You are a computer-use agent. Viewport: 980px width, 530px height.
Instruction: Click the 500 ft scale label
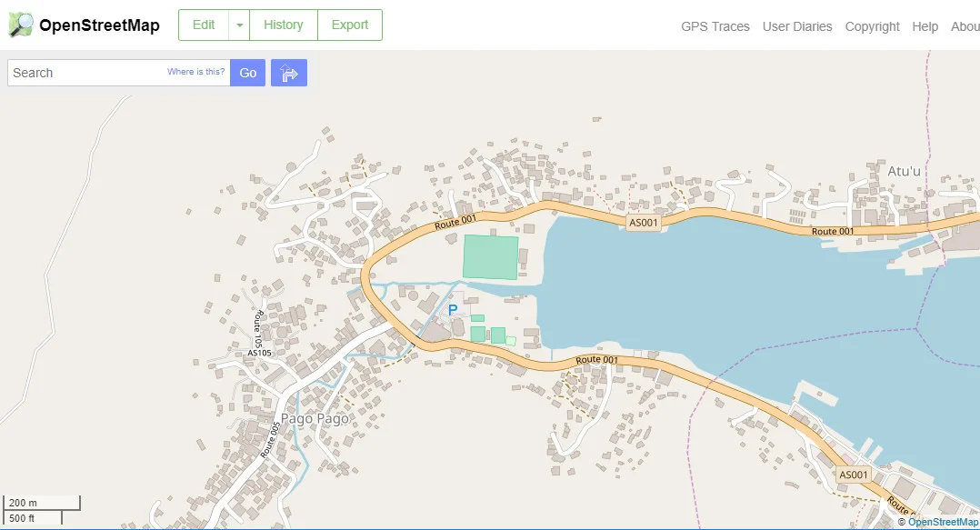22,518
